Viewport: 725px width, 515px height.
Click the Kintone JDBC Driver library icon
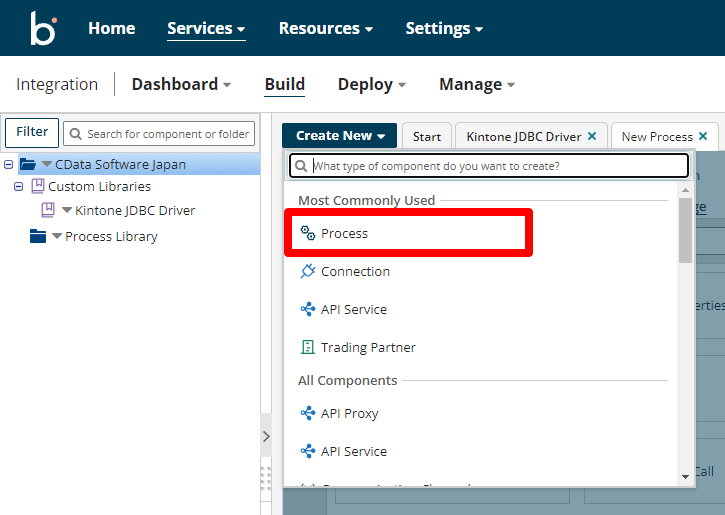[47, 210]
